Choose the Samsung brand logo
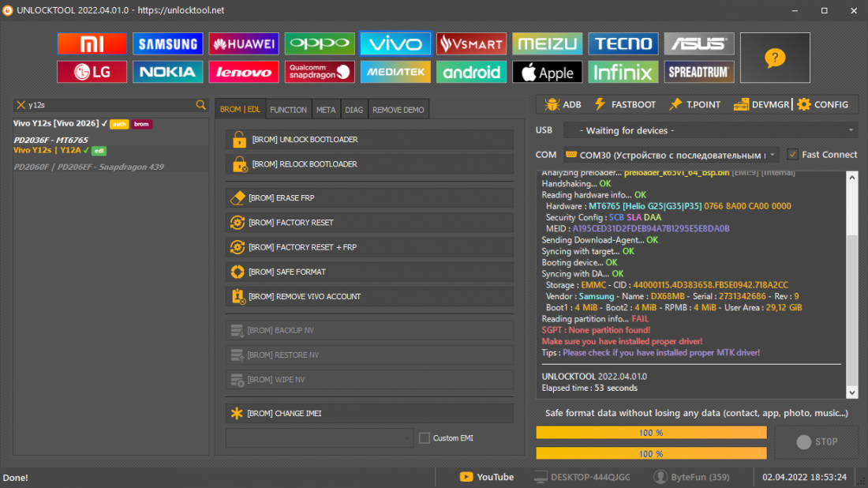The height and width of the screenshot is (488, 868). point(168,43)
